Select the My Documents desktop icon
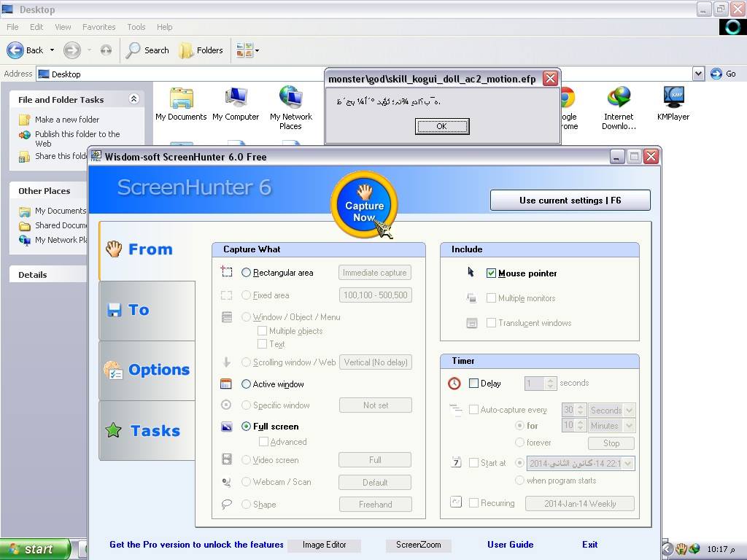 click(x=181, y=104)
